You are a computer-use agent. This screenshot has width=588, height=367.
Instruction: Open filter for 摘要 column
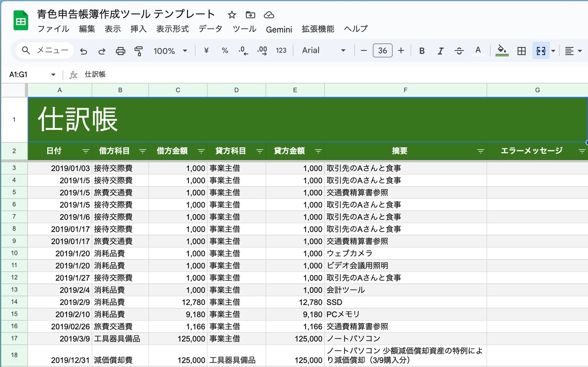tap(481, 151)
